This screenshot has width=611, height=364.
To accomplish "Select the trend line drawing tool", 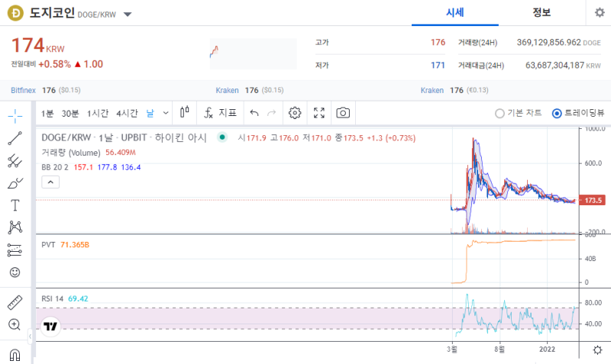I will tap(15, 138).
